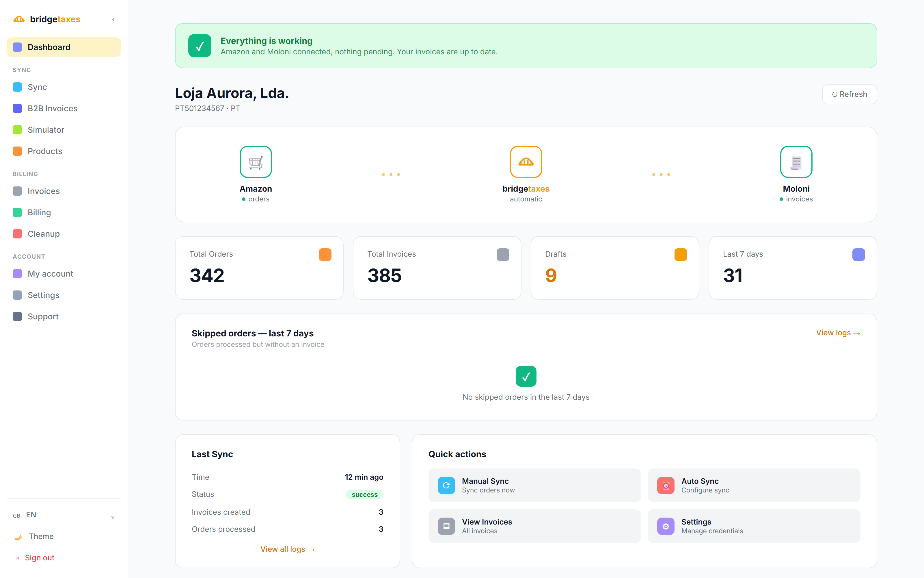The width and height of the screenshot is (924, 578).
Task: Open My account
Action: (x=64, y=274)
